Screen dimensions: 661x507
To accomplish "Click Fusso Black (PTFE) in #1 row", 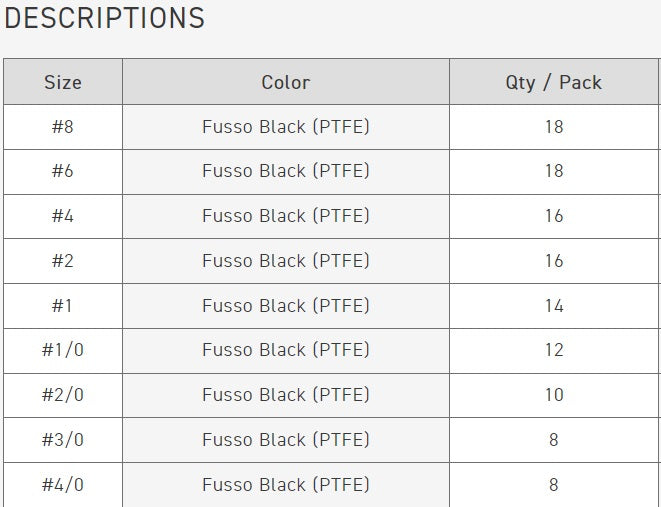I will click(x=286, y=305).
